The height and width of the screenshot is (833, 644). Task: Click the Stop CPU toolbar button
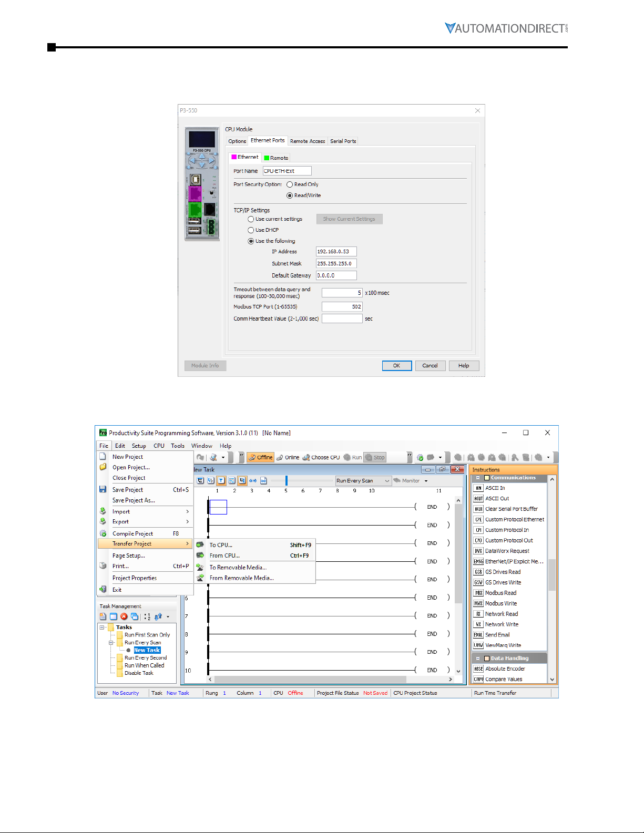click(375, 457)
